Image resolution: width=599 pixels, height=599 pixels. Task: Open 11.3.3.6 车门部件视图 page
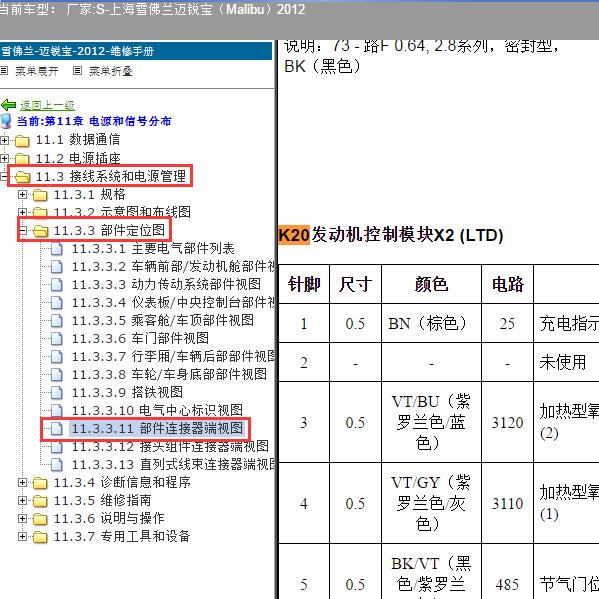tap(140, 338)
